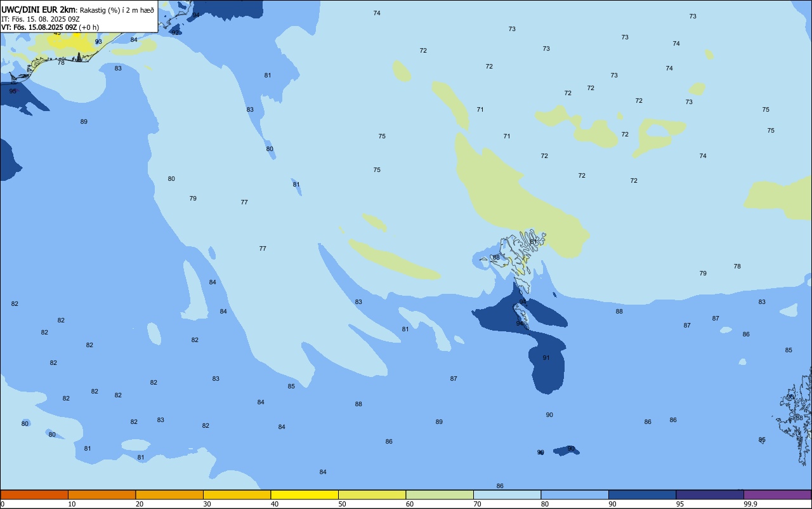Select the '60' tick label on the color scale
812x509 pixels.
tap(410, 504)
